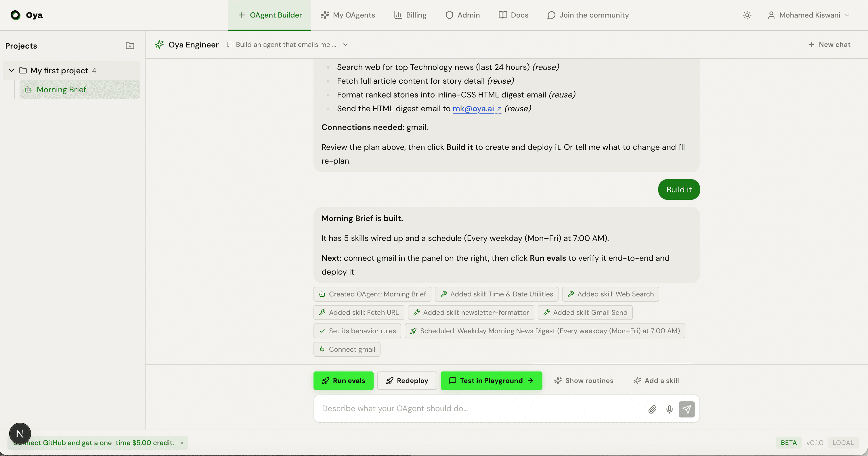Click the sparkle icon on Show routines
Viewport: 868px width, 456px height.
tap(558, 381)
